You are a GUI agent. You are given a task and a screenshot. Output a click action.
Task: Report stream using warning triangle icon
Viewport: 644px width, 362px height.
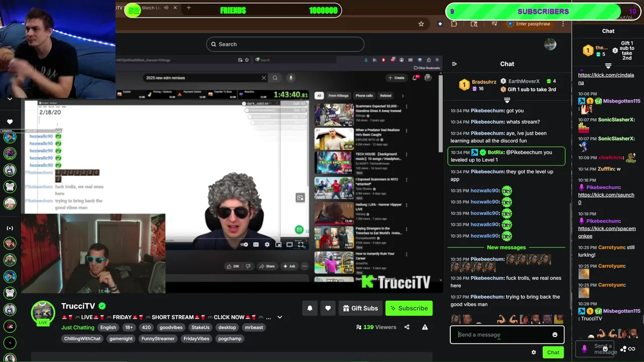point(425,327)
